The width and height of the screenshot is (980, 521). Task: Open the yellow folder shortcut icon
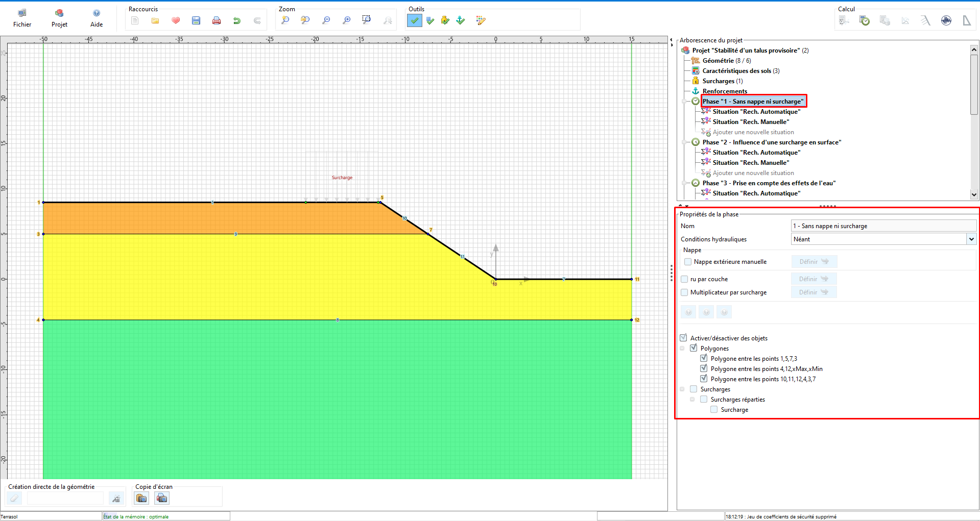(155, 20)
